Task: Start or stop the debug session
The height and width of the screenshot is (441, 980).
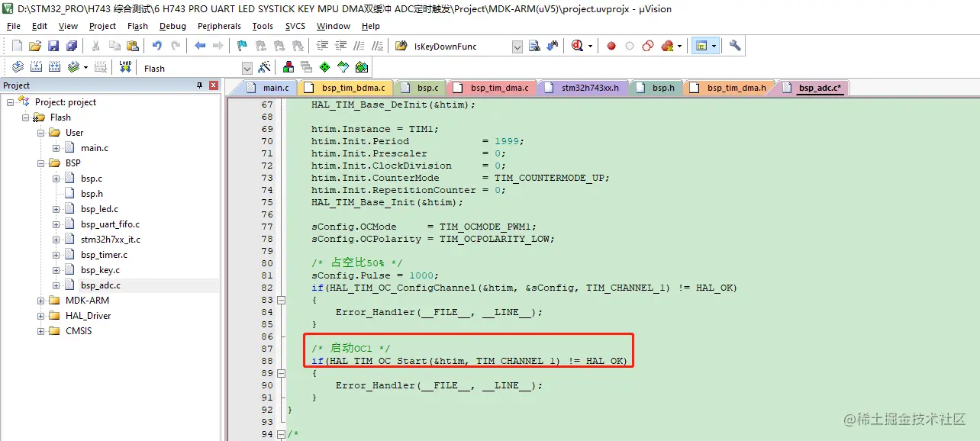Action: [x=578, y=46]
